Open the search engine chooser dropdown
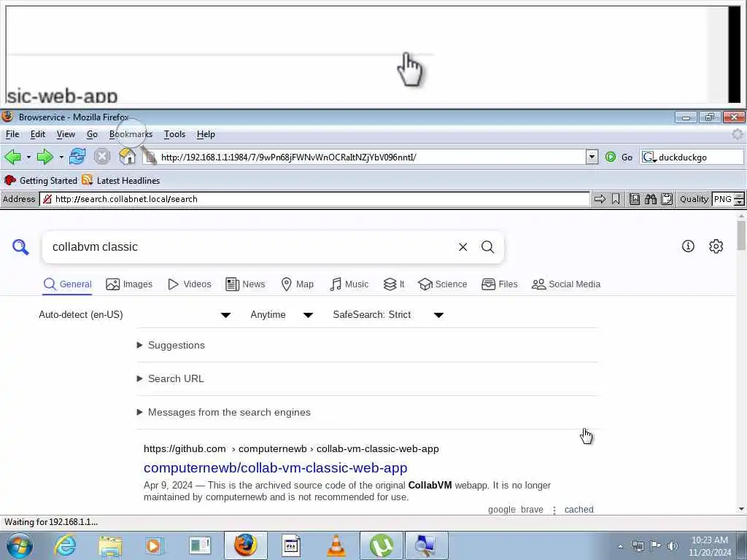 coord(649,157)
